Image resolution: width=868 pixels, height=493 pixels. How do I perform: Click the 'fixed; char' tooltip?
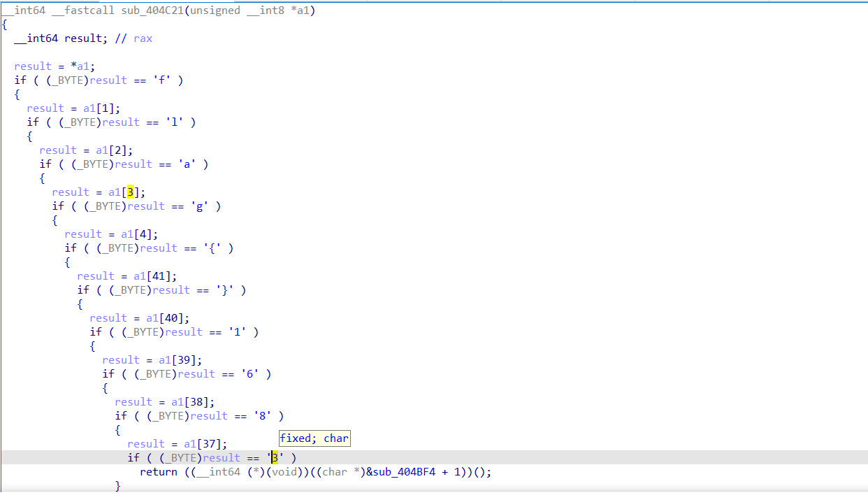click(x=314, y=438)
